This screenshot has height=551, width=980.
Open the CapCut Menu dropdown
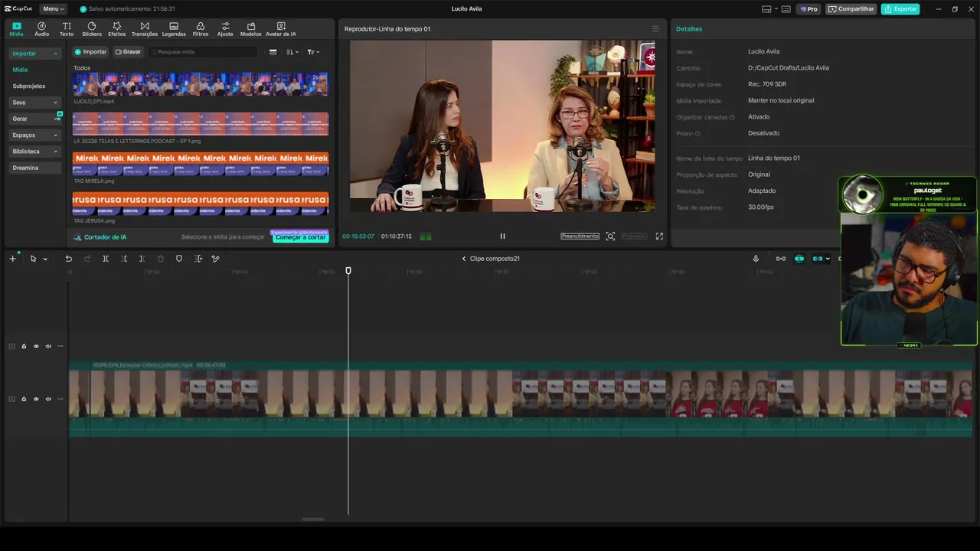pos(52,8)
